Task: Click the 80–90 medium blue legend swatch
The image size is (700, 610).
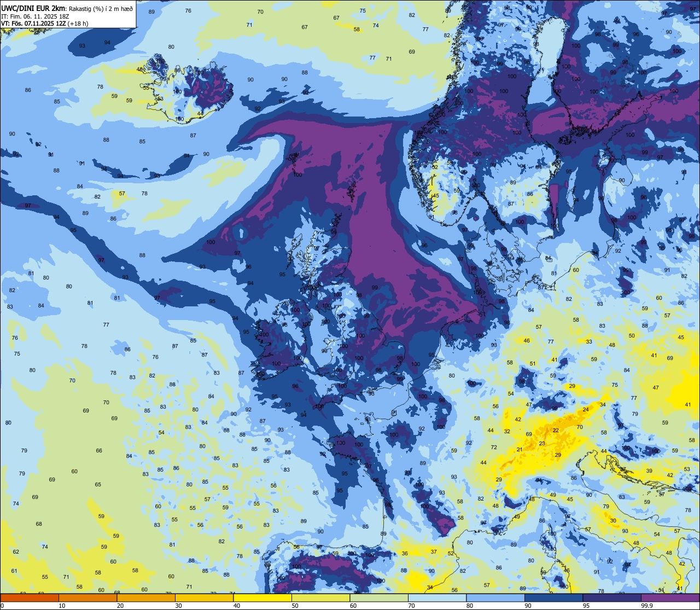Action: (495, 597)
